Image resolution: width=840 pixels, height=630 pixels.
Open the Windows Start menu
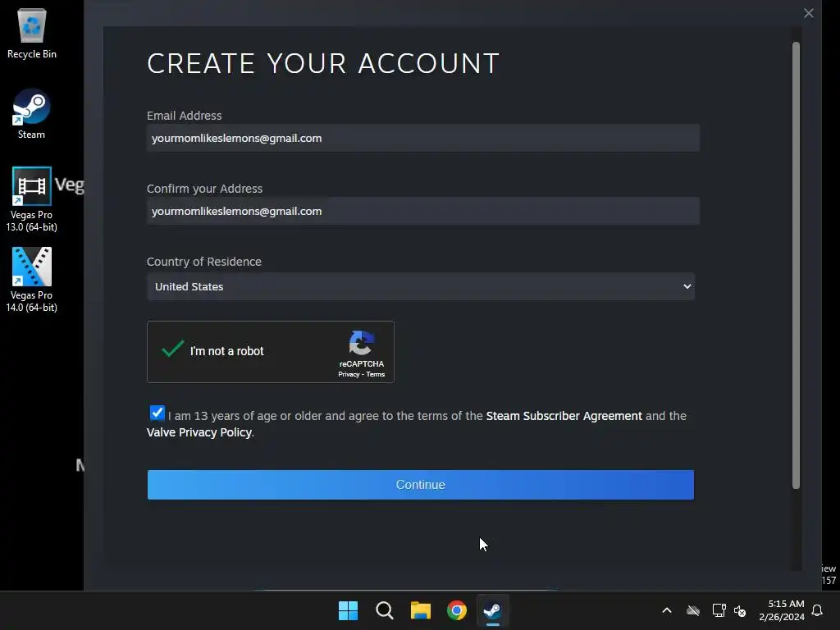348,610
